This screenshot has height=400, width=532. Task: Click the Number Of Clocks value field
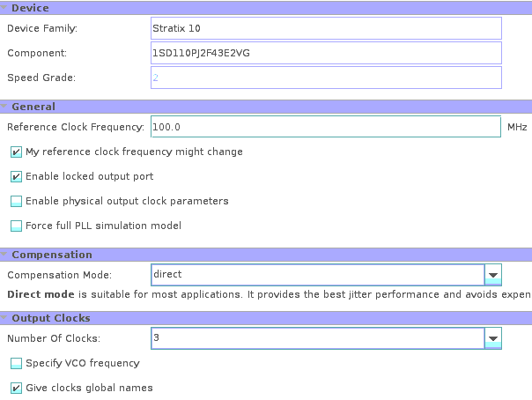pyautogui.click(x=317, y=338)
